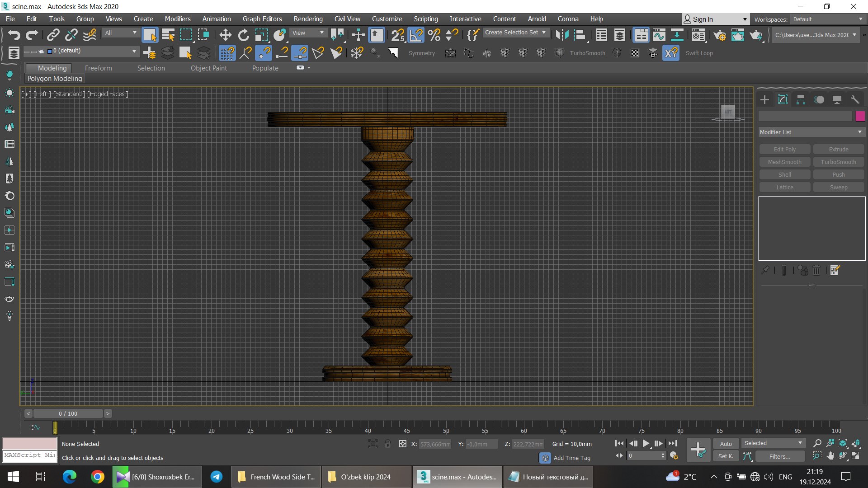Open the Rendering menu
This screenshot has width=868, height=488.
click(x=308, y=19)
